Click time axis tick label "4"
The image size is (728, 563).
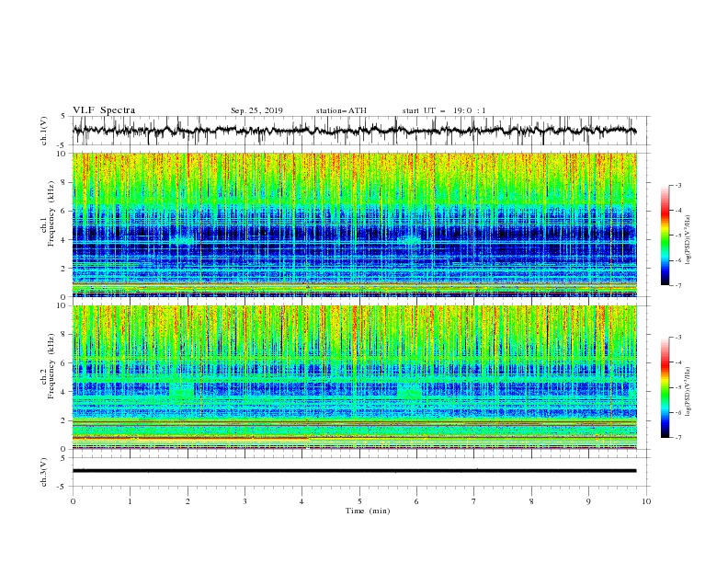click(x=301, y=501)
